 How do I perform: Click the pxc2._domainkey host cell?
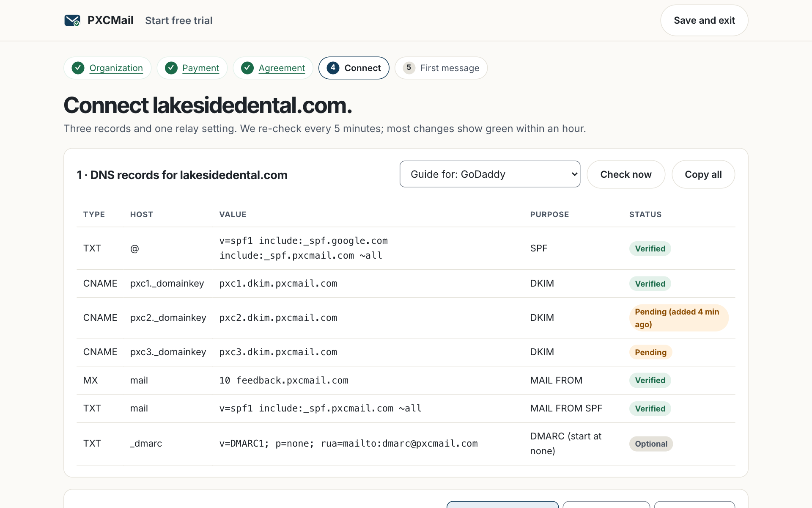[x=168, y=317]
